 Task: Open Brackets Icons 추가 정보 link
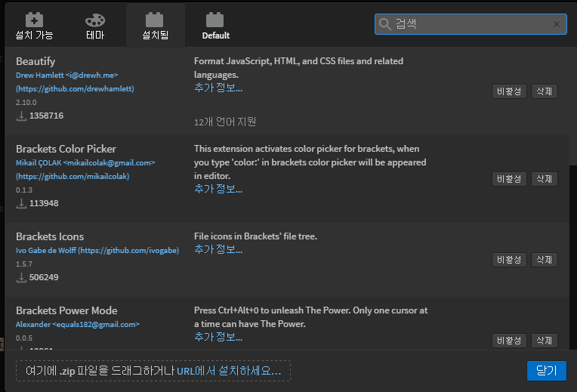point(218,249)
